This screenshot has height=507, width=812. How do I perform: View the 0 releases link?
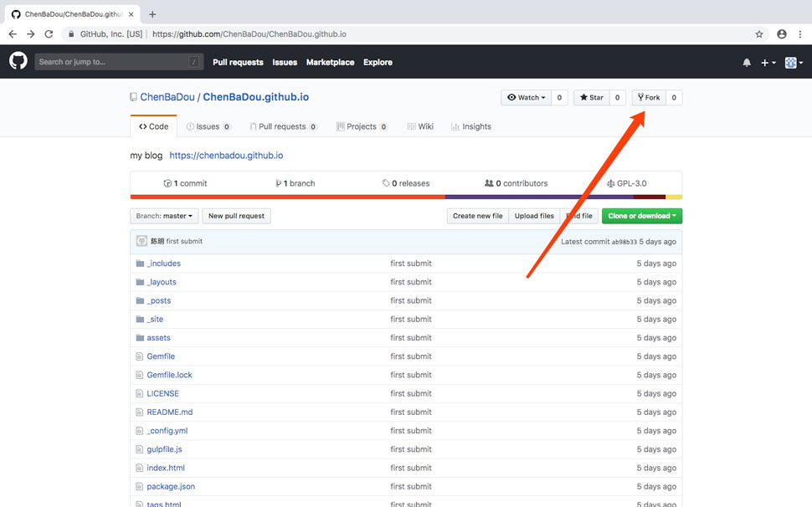[406, 183]
